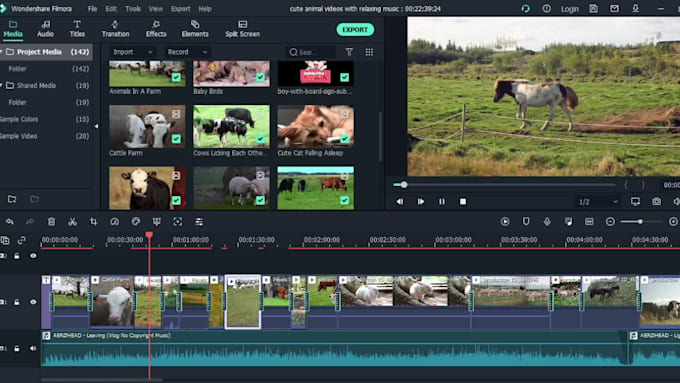
Task: Toggle checkmark on Baby Birds clip
Action: (x=260, y=77)
